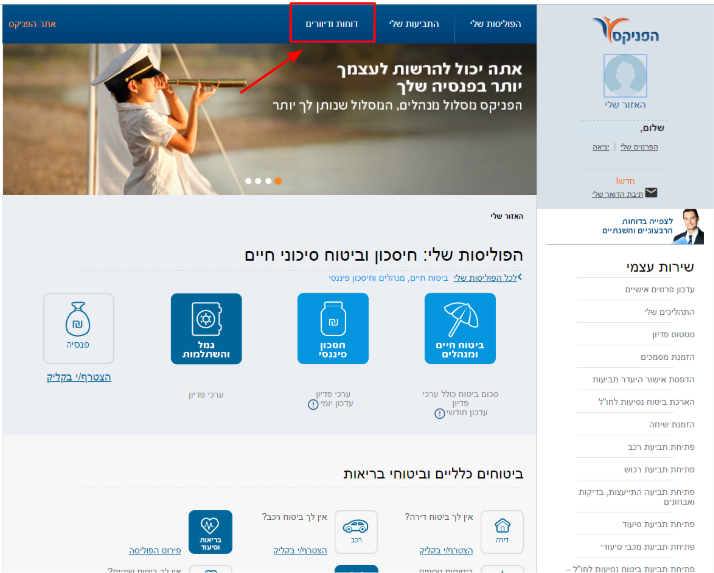
Task: Select הדפסת אישור היעדר תביעות
Action: [643, 379]
